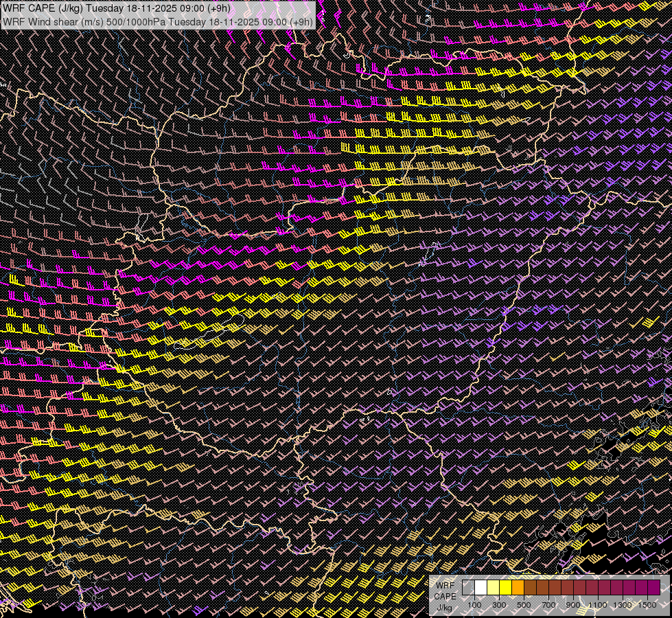Click the CAPE text inside the legend box
This screenshot has width=672, height=618.
tap(445, 596)
